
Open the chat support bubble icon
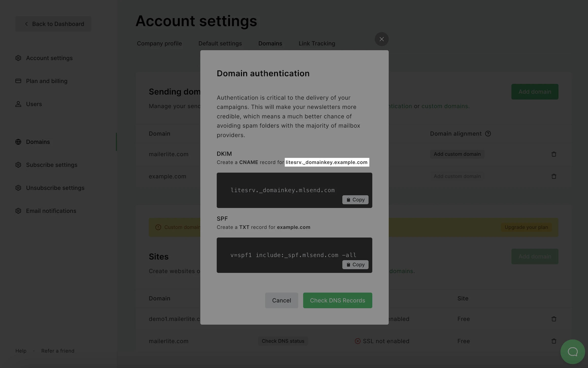tap(573, 352)
